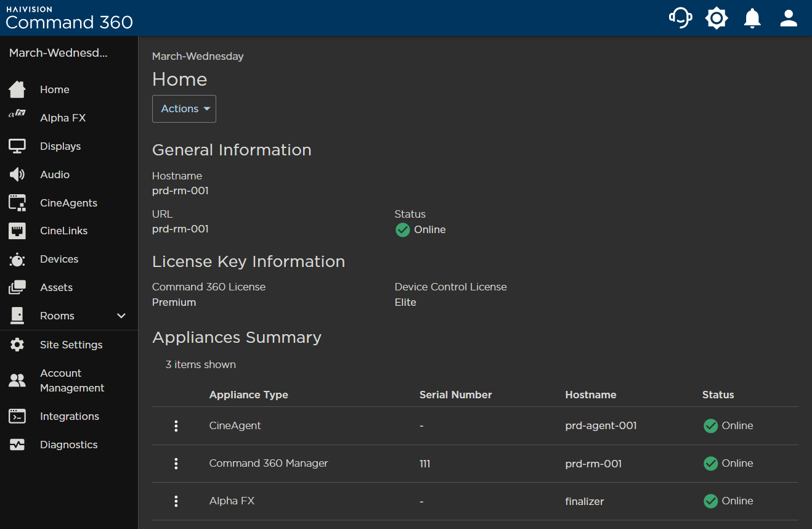The image size is (812, 529).
Task: Open the Actions dropdown
Action: pyautogui.click(x=184, y=109)
